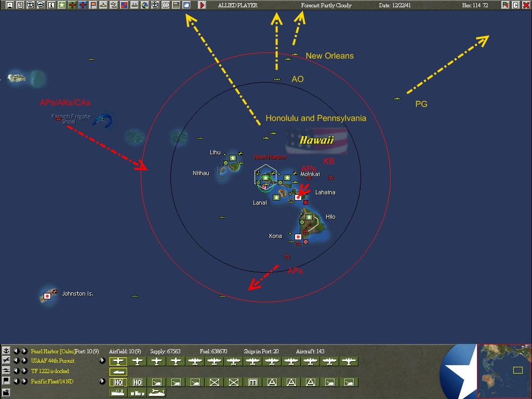
Task: Click the red-green flag icon at top right
Action: 505,5
